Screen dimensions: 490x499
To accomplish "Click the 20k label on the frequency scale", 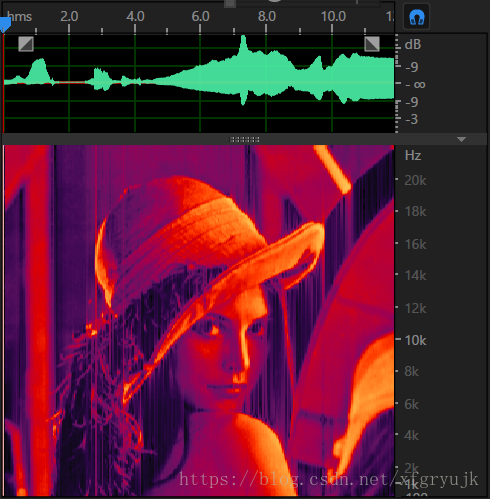I will pos(415,180).
